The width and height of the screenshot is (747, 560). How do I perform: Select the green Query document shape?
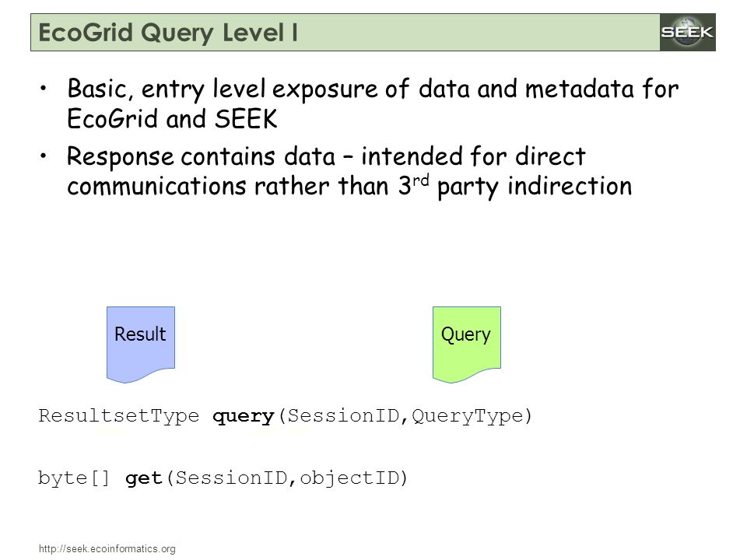466,345
